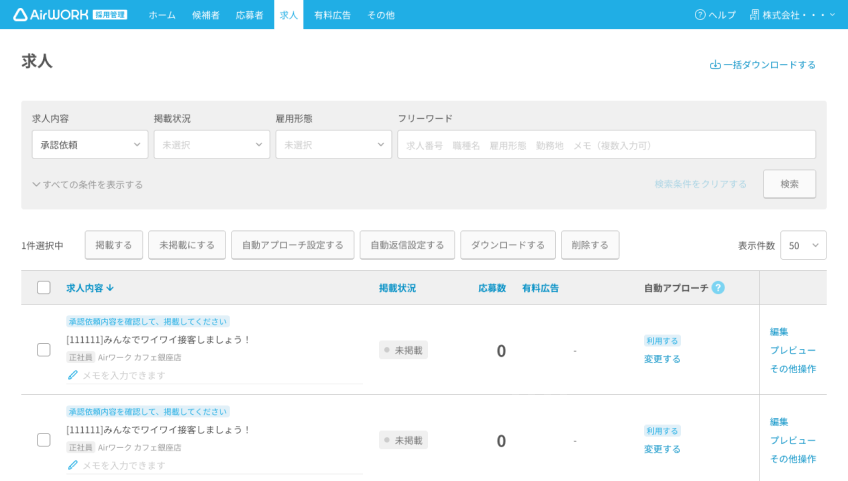Click the 未掲載 status badge in first row
This screenshot has height=481, width=848.
click(x=403, y=350)
